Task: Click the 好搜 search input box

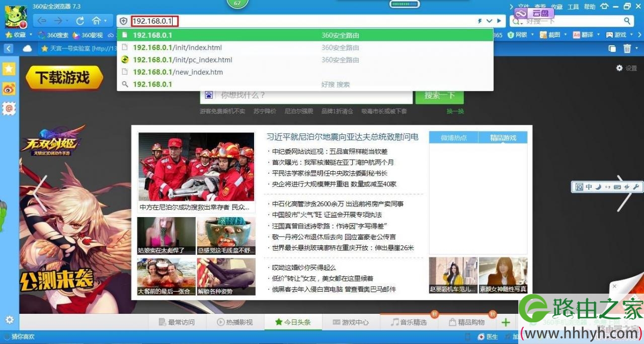Action: click(571, 21)
